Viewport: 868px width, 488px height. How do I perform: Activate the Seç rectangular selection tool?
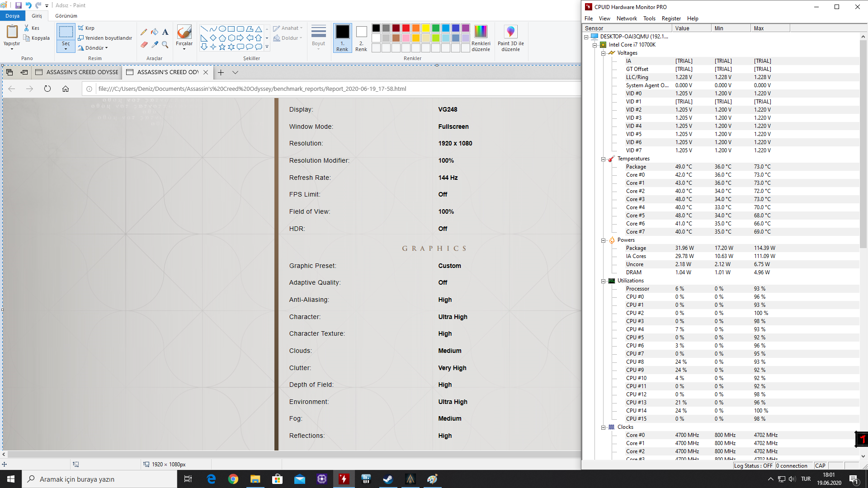click(66, 32)
